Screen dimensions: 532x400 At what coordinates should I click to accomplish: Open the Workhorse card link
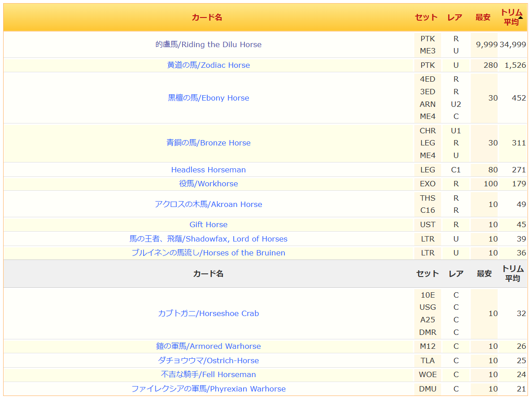(x=208, y=184)
